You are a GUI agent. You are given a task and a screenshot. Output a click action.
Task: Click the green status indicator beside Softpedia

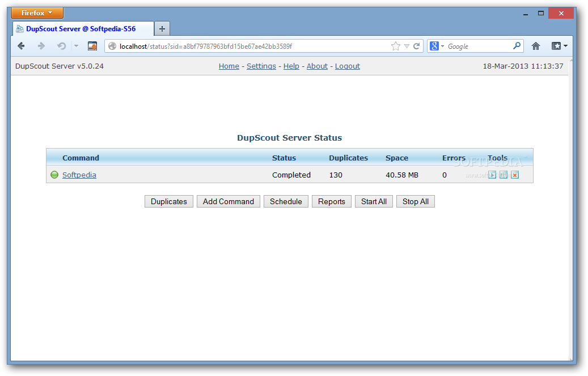pos(54,175)
